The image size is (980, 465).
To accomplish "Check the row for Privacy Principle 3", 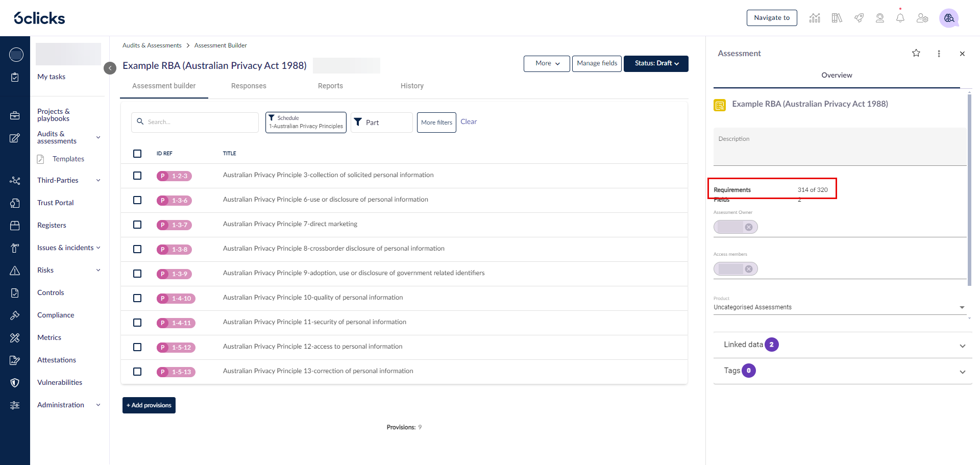I will pos(137,176).
